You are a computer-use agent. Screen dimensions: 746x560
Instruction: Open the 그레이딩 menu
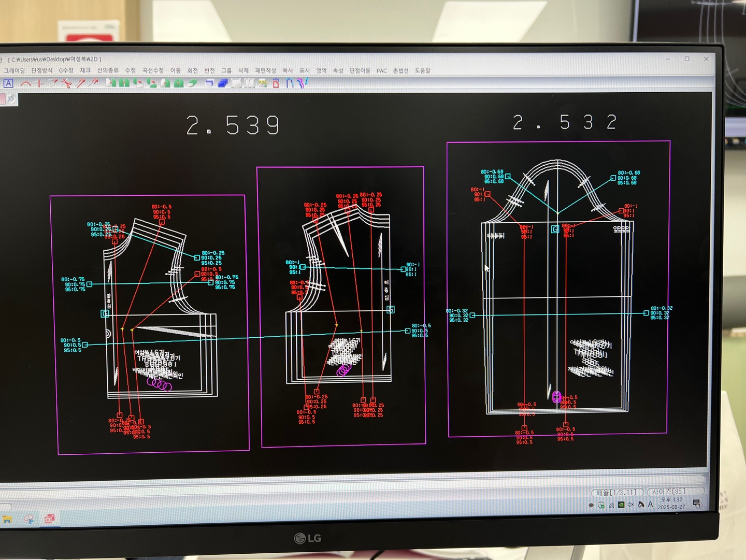tap(15, 70)
